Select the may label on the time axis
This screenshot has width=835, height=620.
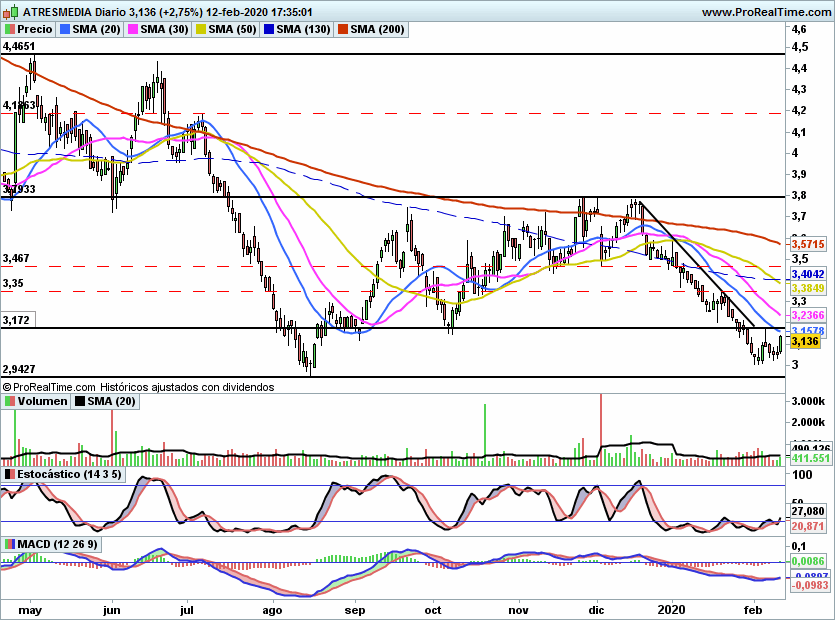point(30,610)
